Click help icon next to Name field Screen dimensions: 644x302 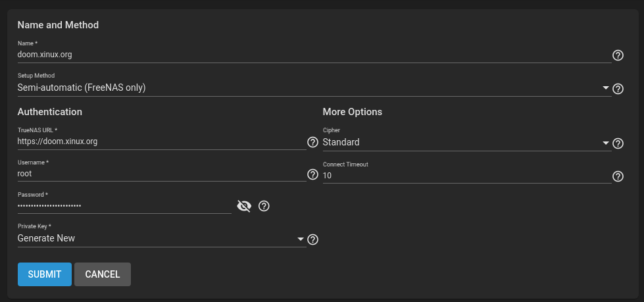click(x=618, y=55)
